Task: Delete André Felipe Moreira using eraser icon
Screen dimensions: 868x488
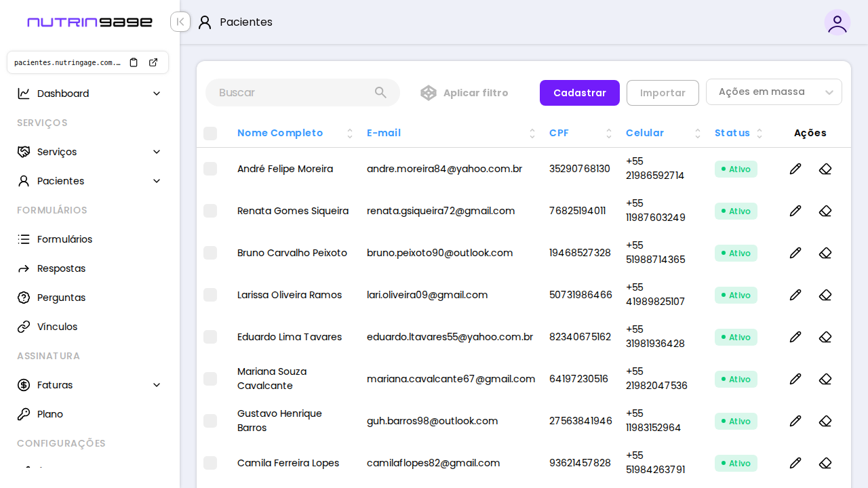Action: (825, 169)
